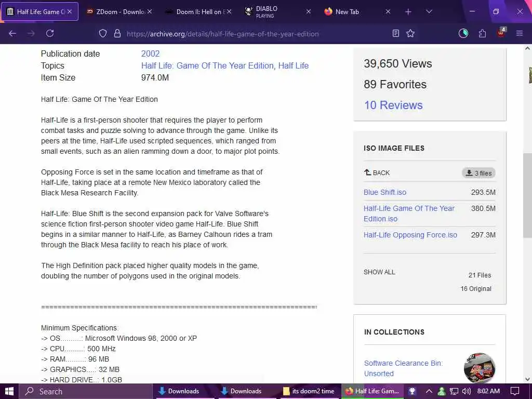The height and width of the screenshot is (399, 532).
Task: Click the taskbar Search box
Action: click(x=86, y=391)
